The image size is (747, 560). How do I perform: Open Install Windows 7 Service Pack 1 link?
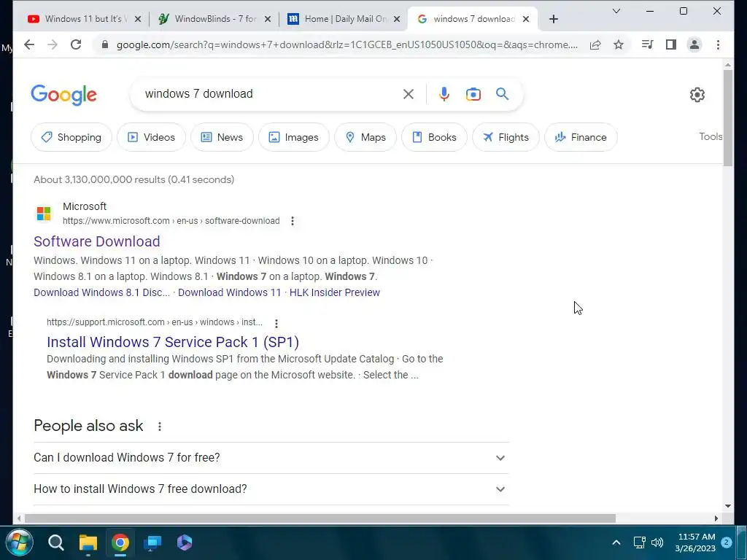coord(173,342)
